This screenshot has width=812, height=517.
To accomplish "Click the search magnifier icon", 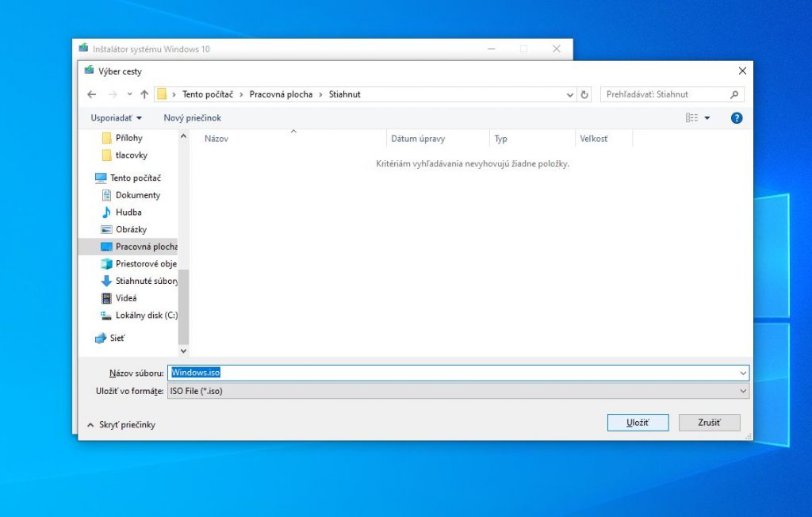I will pos(733,95).
